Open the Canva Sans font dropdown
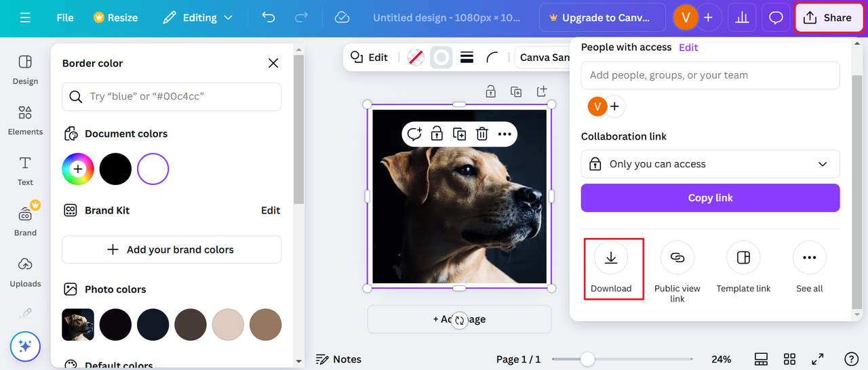Viewport: 868px width, 370px height. [x=542, y=58]
